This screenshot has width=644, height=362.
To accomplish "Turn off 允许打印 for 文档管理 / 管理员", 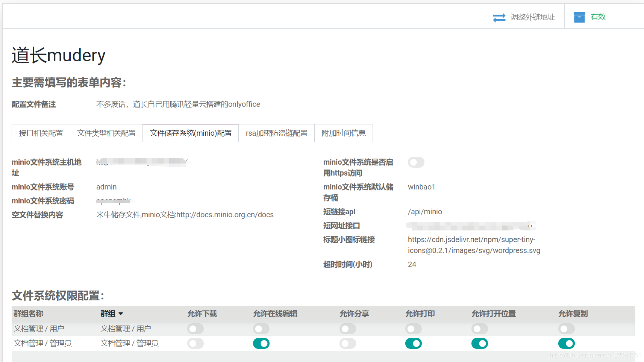I will click(x=414, y=344).
